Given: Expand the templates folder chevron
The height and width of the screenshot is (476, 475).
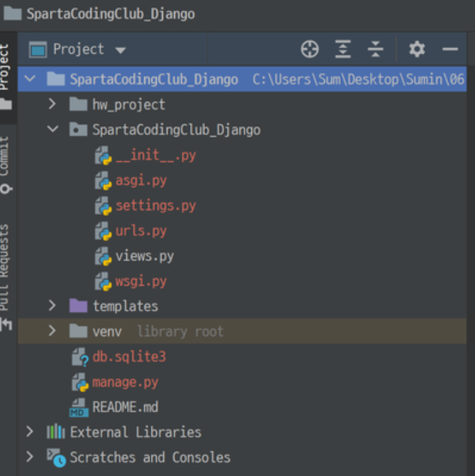Looking at the screenshot, I should (x=52, y=305).
